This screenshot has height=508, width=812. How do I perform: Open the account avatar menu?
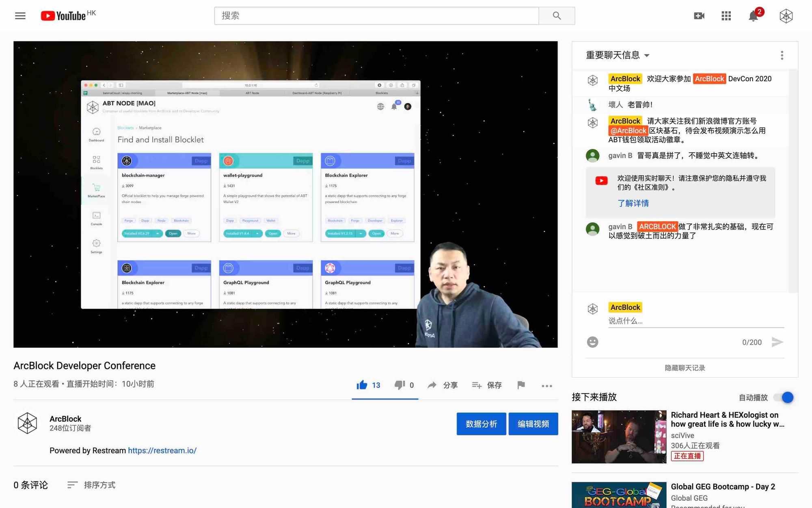point(786,16)
